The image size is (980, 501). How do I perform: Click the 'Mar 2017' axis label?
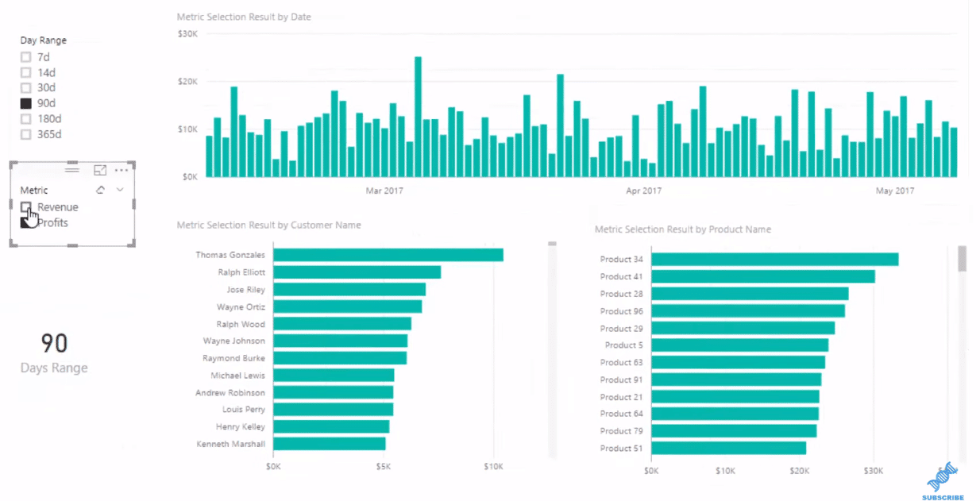tap(384, 191)
